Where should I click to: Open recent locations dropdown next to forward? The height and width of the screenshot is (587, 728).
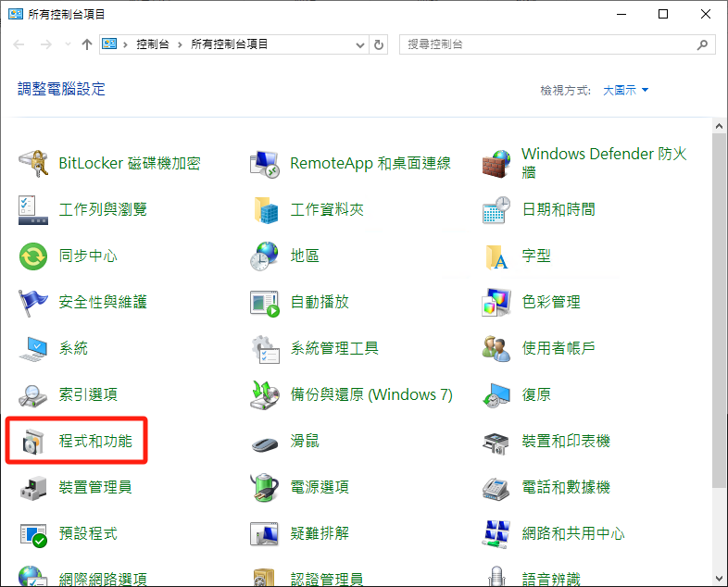(x=68, y=44)
